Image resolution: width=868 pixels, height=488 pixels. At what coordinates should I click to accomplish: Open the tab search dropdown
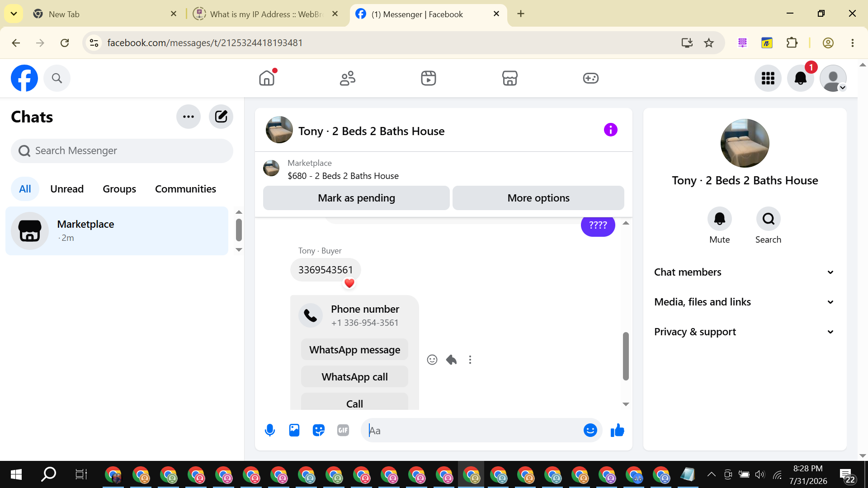point(14,14)
